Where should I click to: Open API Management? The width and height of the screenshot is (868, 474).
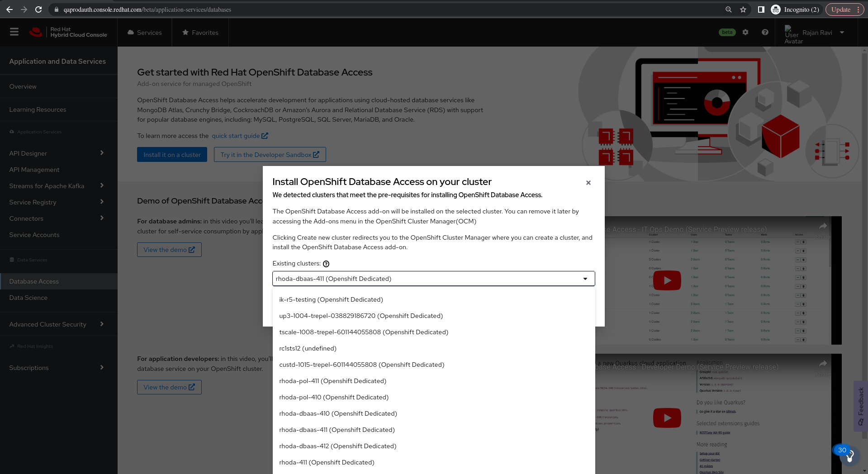coord(58,170)
